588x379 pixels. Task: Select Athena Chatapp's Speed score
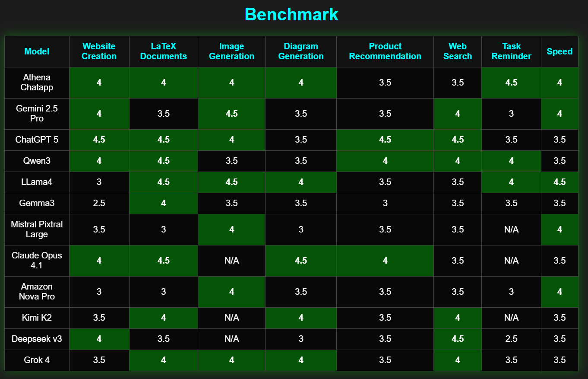click(560, 83)
